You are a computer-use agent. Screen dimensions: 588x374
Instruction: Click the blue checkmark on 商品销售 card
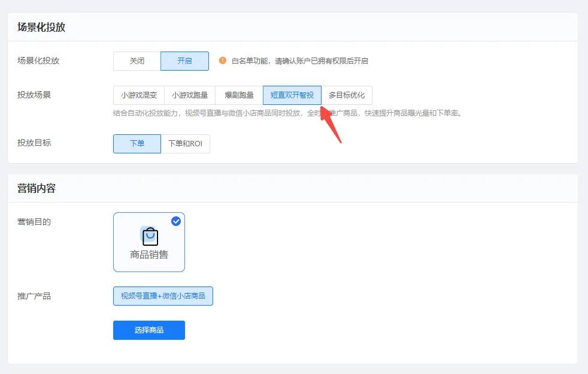[x=176, y=221]
